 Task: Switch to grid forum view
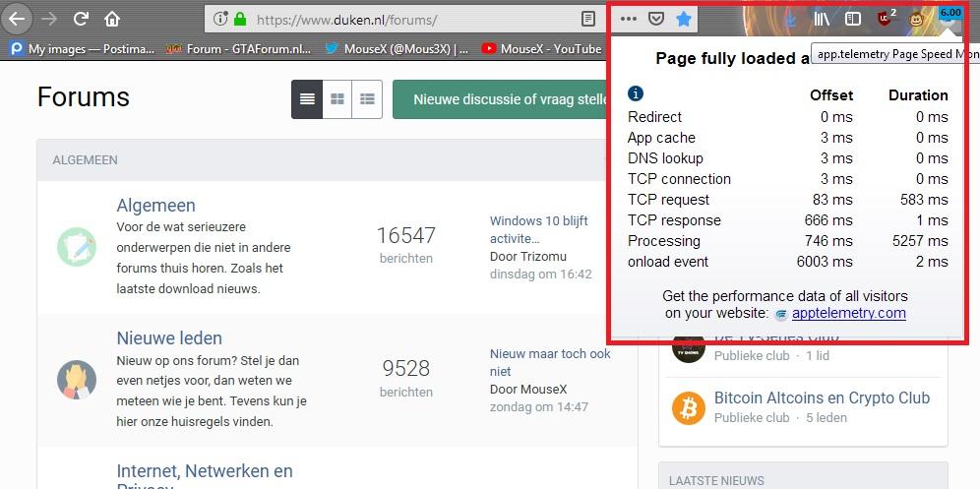coord(337,99)
